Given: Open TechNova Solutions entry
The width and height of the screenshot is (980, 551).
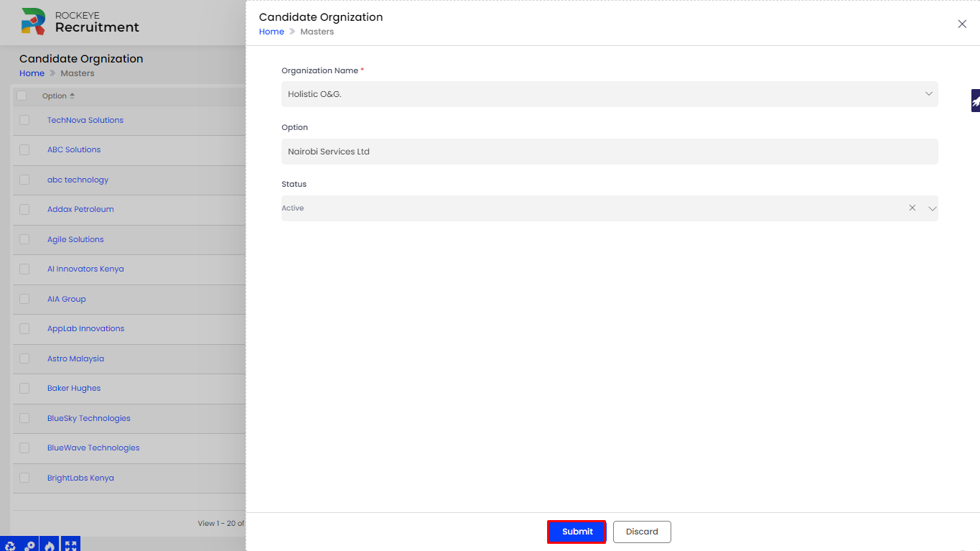Looking at the screenshot, I should click(85, 120).
